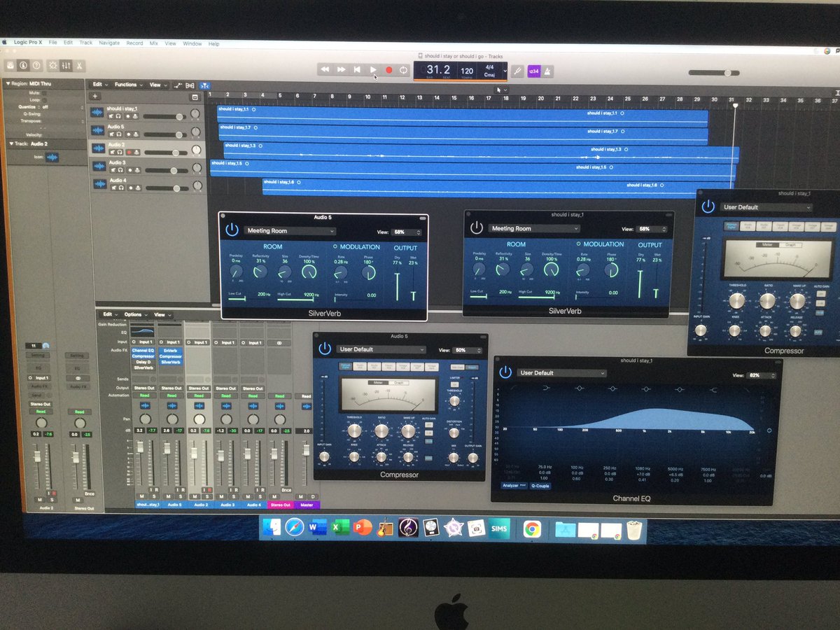The width and height of the screenshot is (840, 630).
Task: Open Quick Help with the question mark icon
Action: pos(36,66)
